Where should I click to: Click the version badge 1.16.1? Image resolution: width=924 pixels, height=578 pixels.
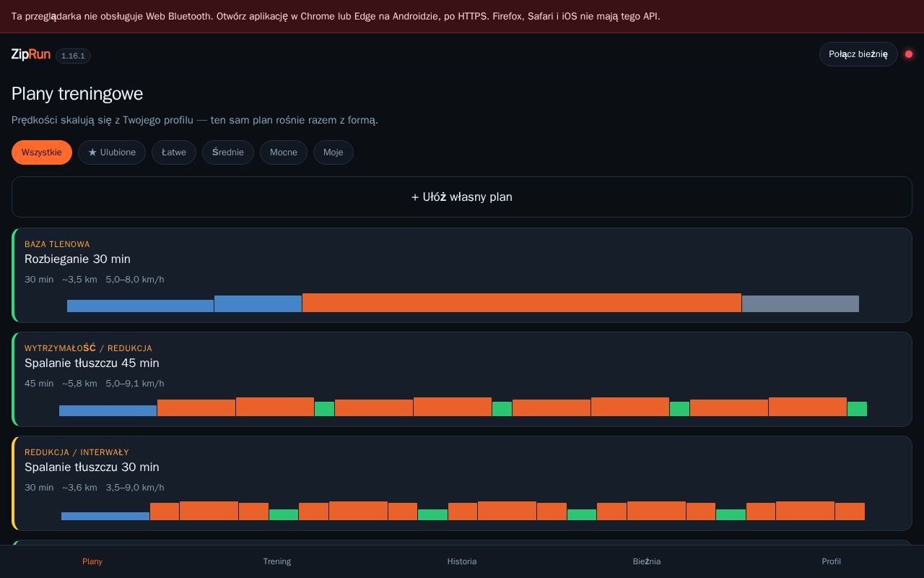tap(73, 56)
